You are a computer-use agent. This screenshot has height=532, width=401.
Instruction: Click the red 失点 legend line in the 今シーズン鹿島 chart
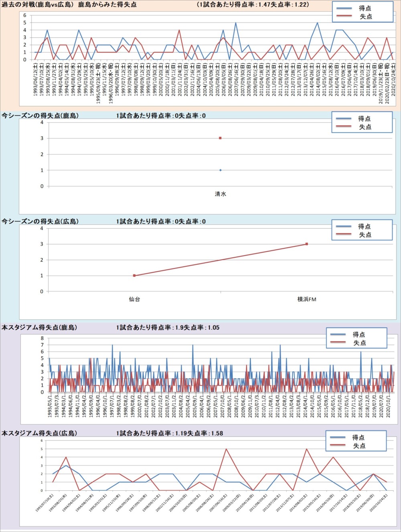click(343, 127)
